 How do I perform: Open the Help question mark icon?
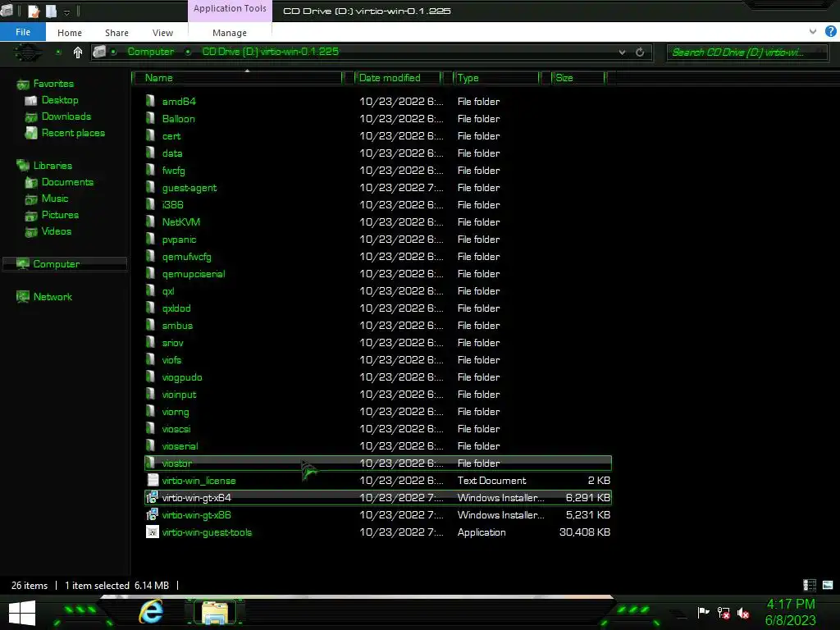tap(830, 31)
